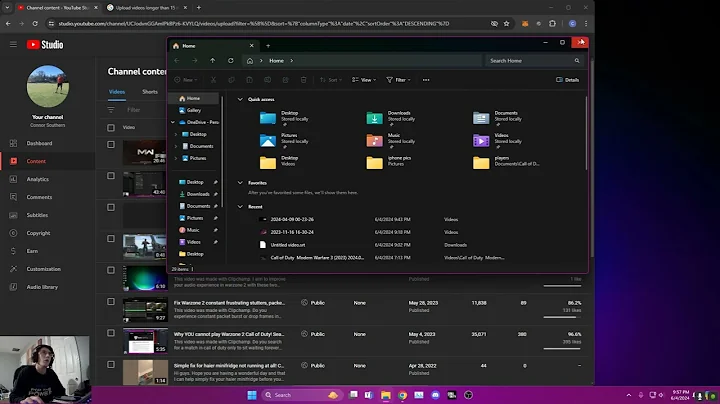Open Subtitles in Studio sidebar
The image size is (720, 404).
tap(37, 215)
